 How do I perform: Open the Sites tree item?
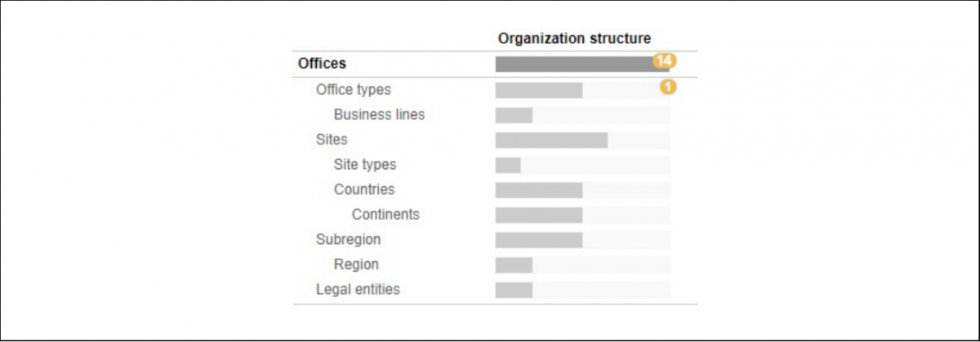point(332,140)
